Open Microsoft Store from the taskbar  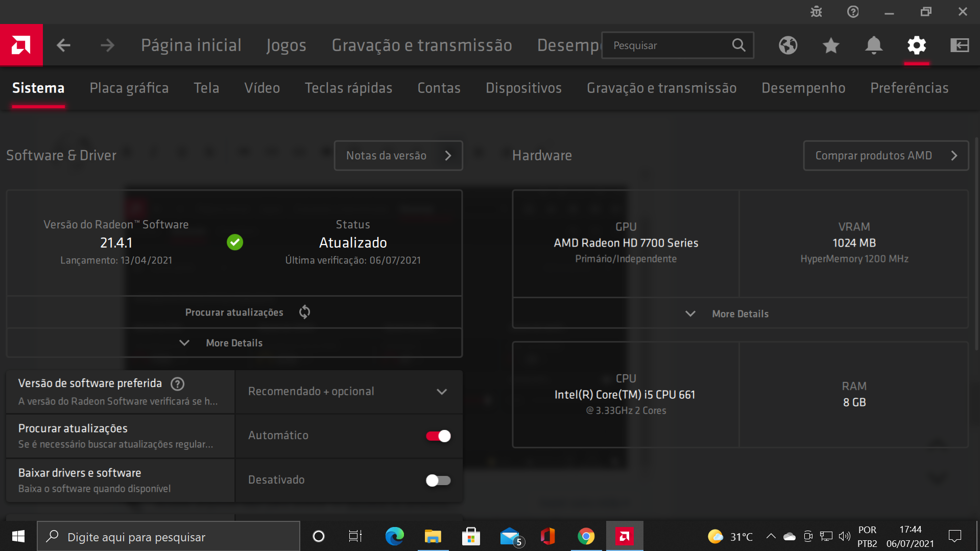pos(471,536)
